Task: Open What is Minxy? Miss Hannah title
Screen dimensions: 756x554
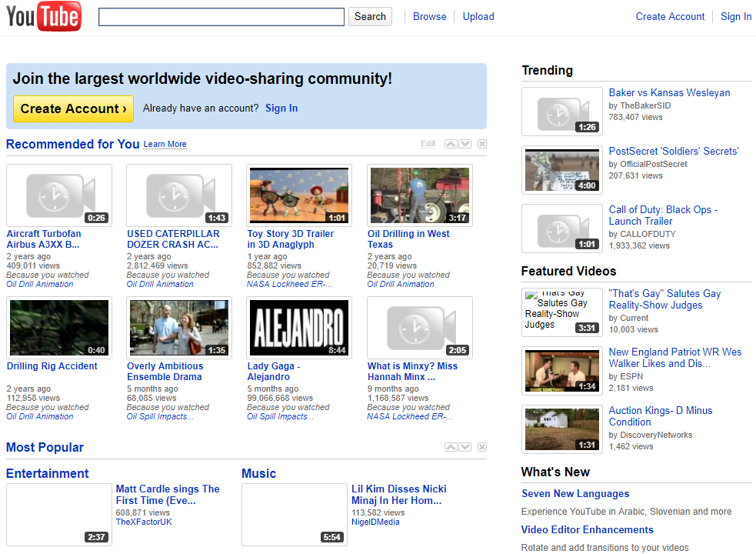Action: pos(412,371)
